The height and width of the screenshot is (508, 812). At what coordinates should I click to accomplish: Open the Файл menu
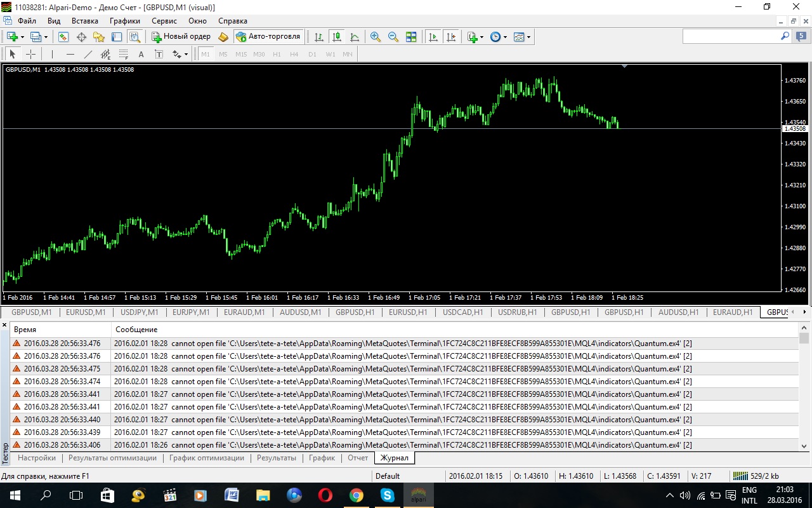[27, 21]
